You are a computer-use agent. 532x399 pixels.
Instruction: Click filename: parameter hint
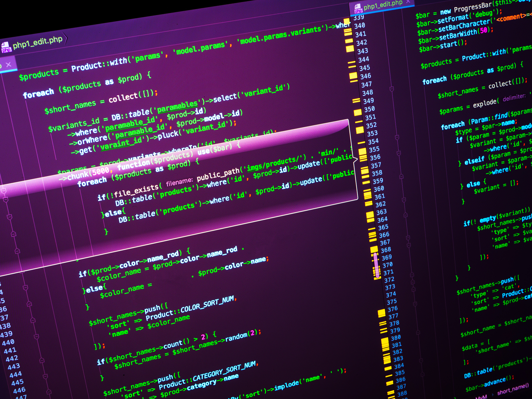(179, 182)
